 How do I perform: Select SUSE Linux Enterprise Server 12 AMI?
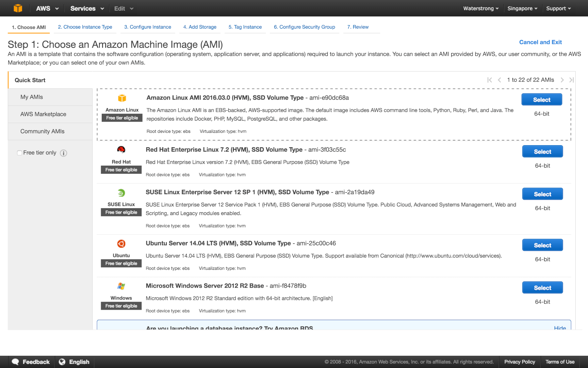coord(542,194)
